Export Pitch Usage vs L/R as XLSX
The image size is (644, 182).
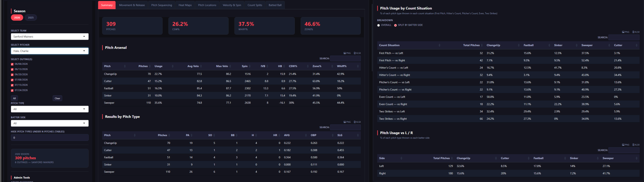636,145
